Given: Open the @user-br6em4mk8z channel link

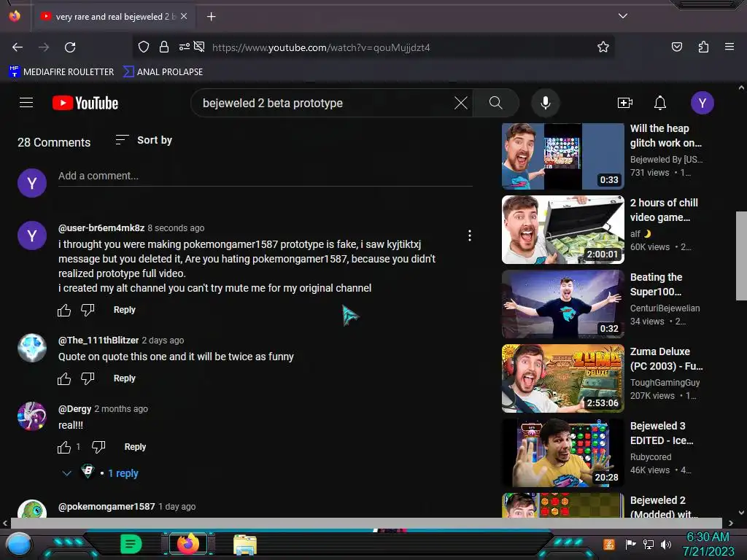Looking at the screenshot, I should tap(101, 228).
